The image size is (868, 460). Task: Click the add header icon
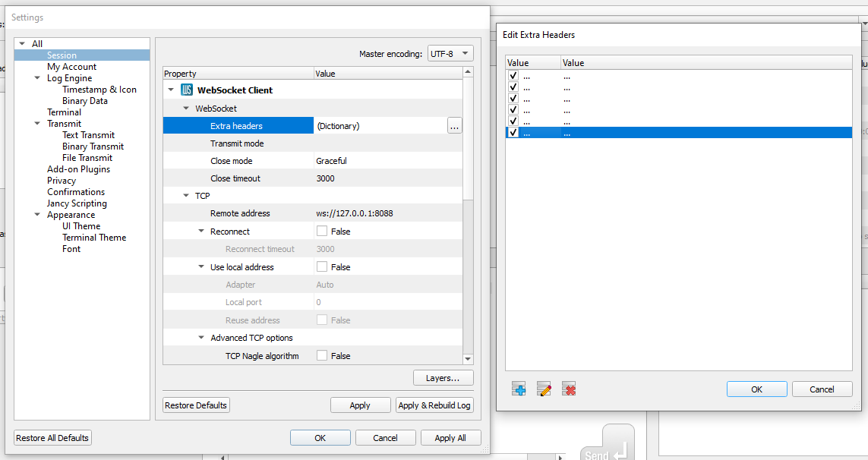point(519,389)
